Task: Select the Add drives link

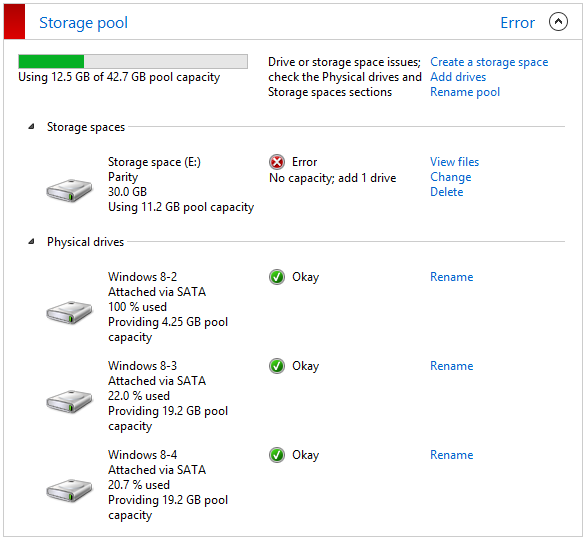Action: click(458, 77)
